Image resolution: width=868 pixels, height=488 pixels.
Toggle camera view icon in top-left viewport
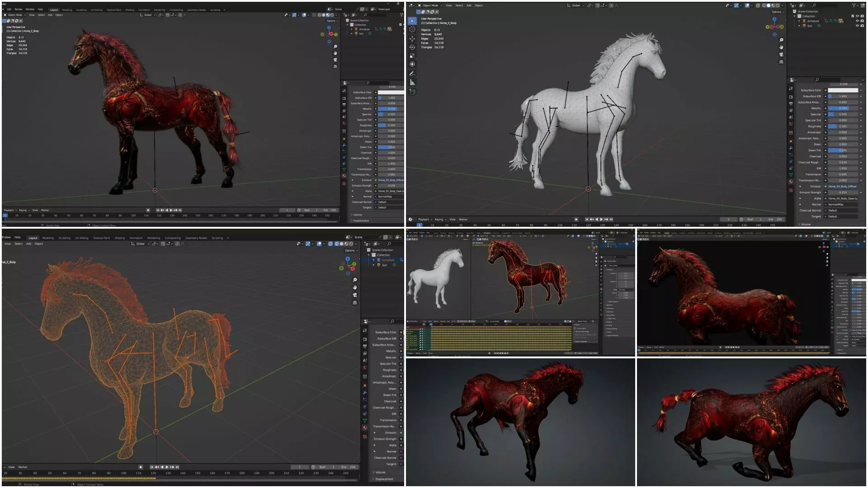pos(335,60)
